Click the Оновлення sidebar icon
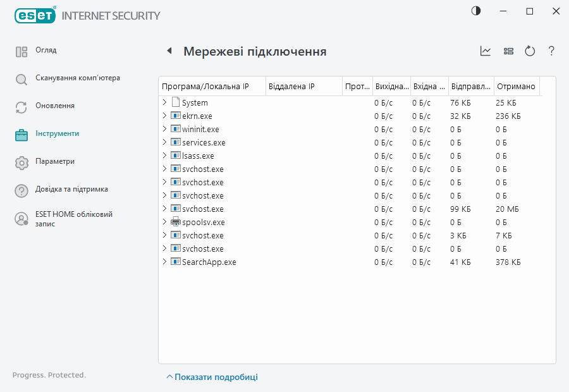Image resolution: width=569 pixels, height=392 pixels. 21,106
